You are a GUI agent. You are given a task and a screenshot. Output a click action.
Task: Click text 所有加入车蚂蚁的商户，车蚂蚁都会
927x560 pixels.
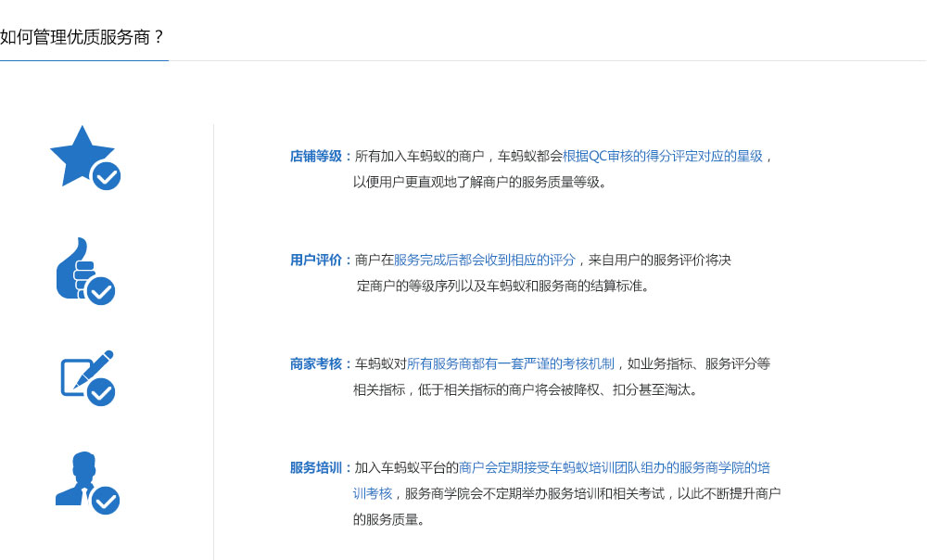point(459,156)
